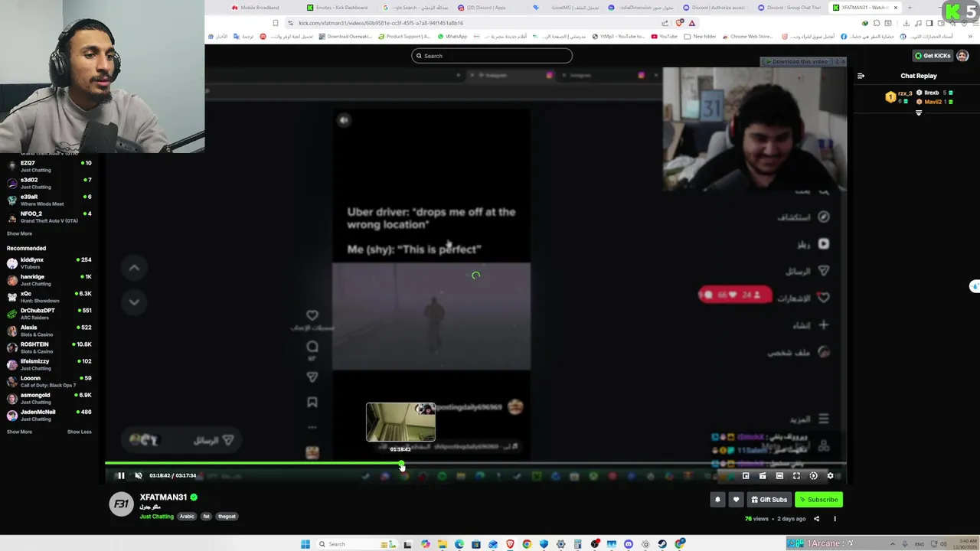Open the Chrome Web Store bookmark

pyautogui.click(x=746, y=37)
